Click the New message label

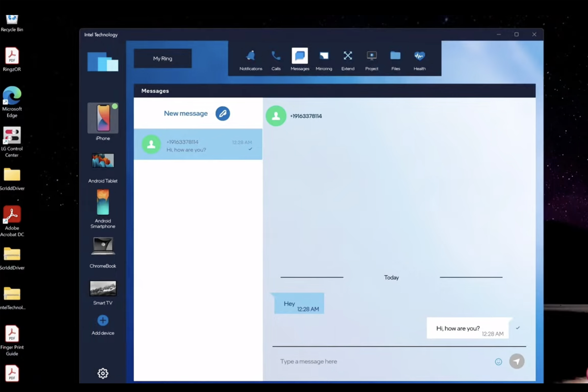[186, 113]
